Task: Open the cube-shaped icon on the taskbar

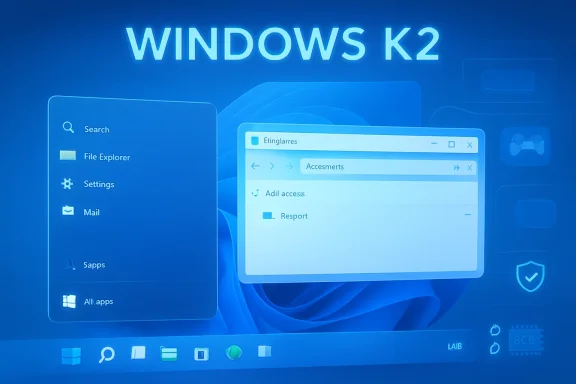Action: coord(264,351)
